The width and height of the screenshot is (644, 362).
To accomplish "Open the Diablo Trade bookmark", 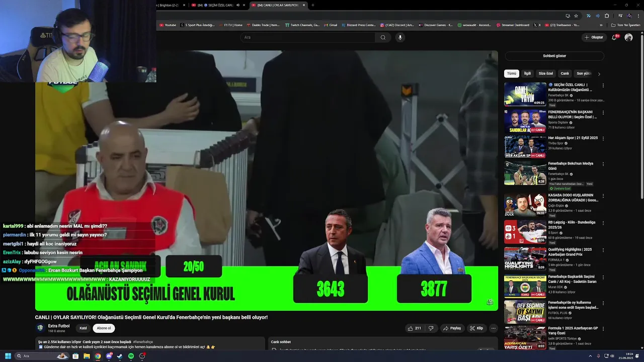I will [263, 25].
